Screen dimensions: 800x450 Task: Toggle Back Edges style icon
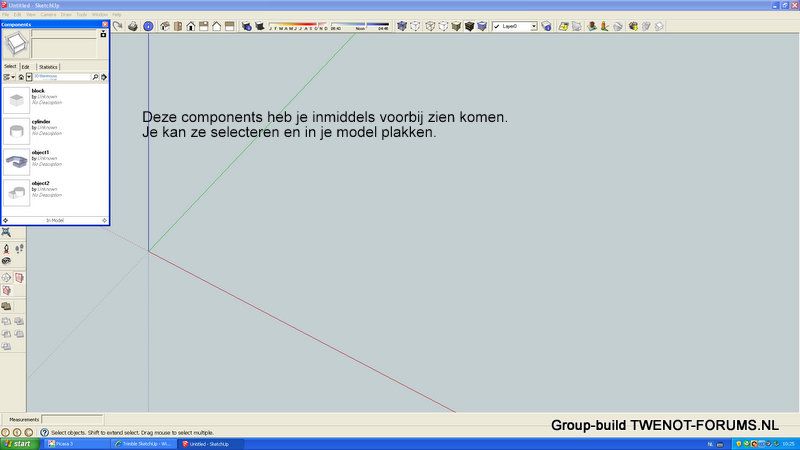415,26
